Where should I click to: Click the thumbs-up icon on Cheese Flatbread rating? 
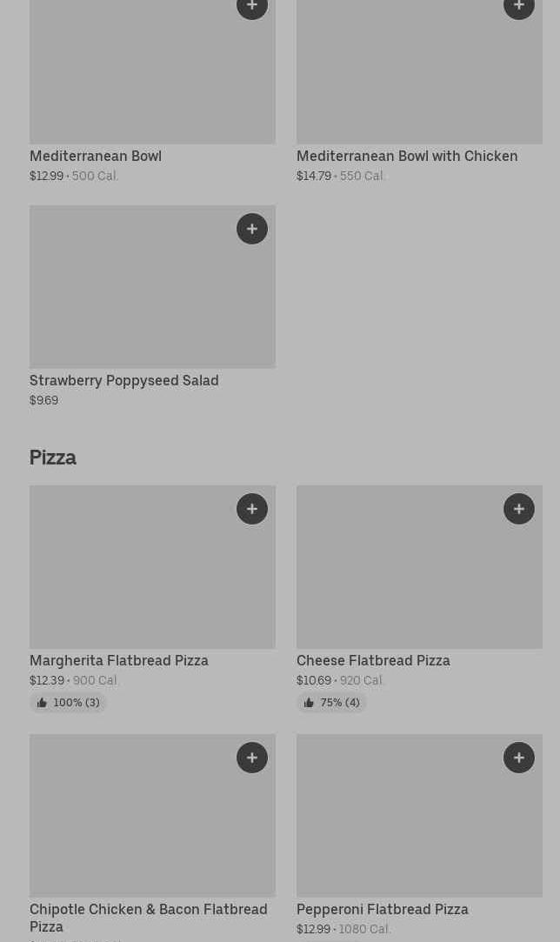309,703
